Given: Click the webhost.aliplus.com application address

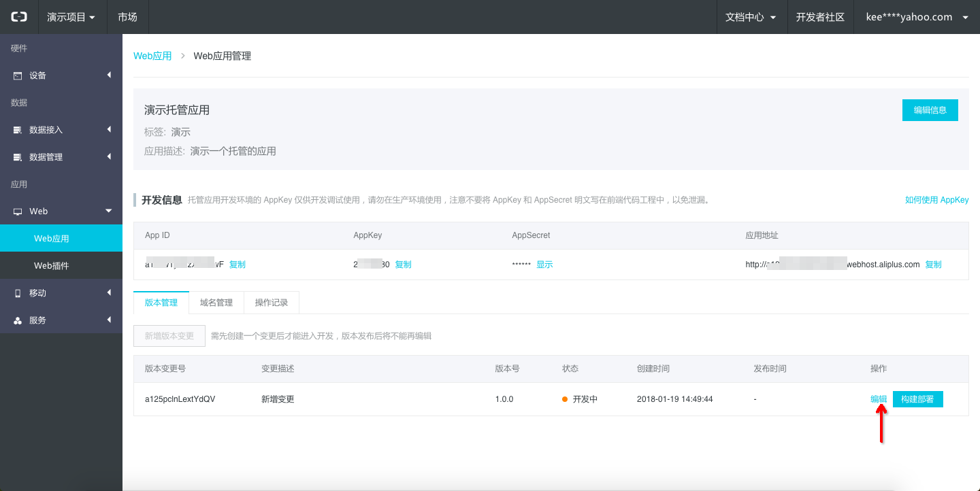Looking at the screenshot, I should (x=833, y=265).
